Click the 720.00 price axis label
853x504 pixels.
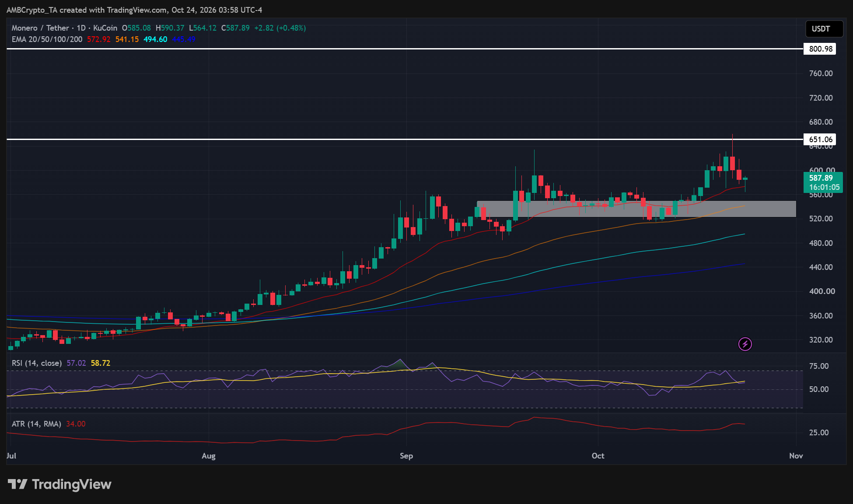click(821, 98)
